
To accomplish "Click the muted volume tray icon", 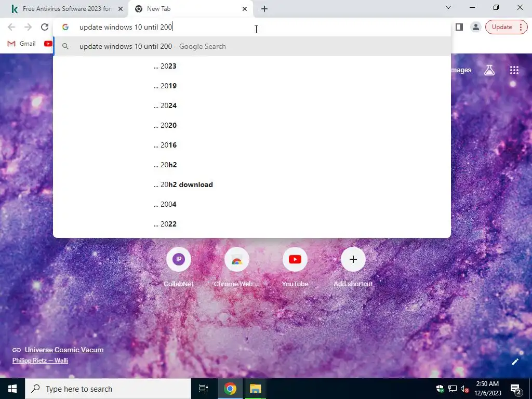I will point(464,389).
